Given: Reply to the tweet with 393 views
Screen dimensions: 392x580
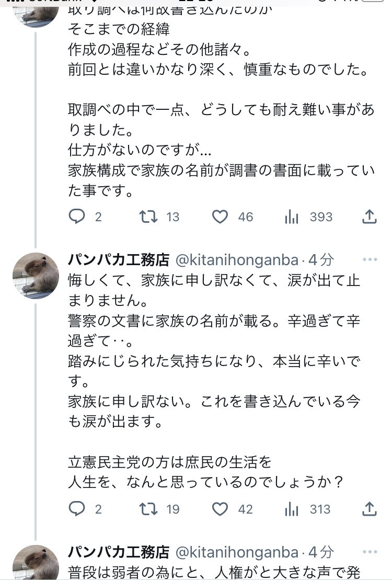Looking at the screenshot, I should tap(77, 217).
